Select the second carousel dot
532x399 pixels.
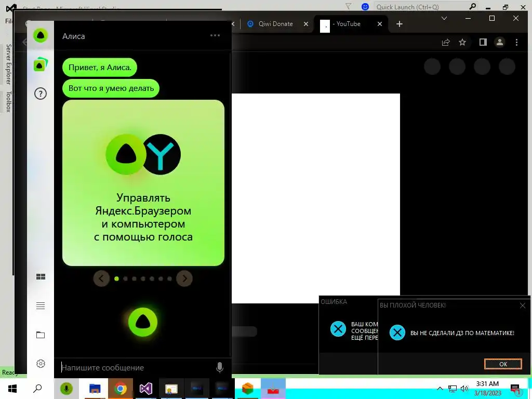click(125, 278)
